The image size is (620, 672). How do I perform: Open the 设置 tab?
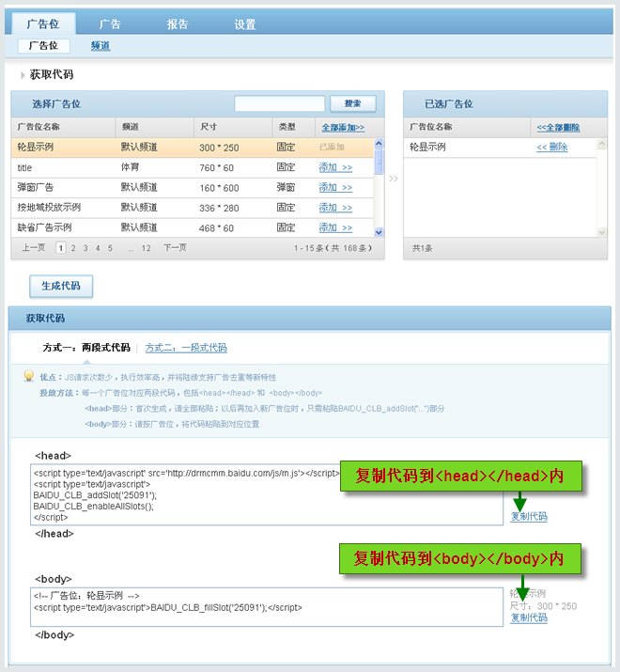tap(244, 24)
